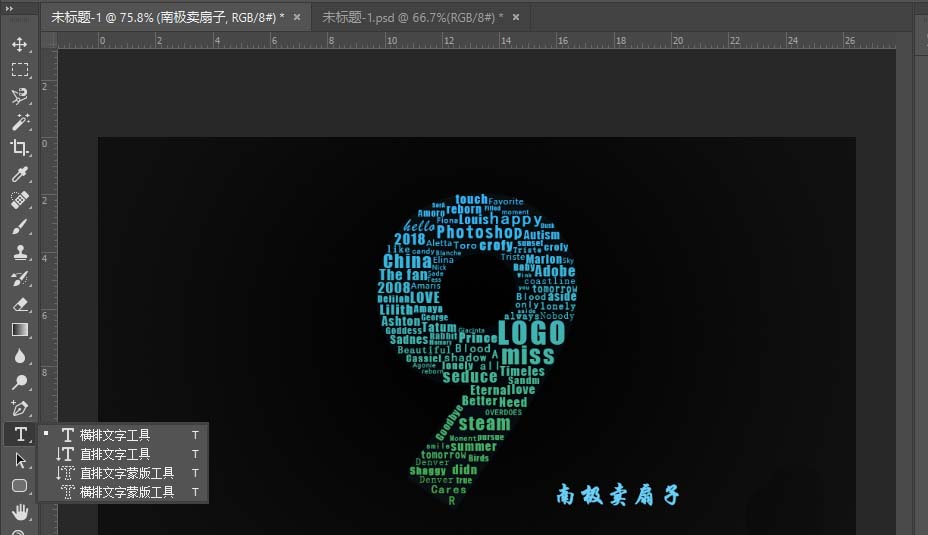Select the Move tool
928x535 pixels.
(20, 44)
